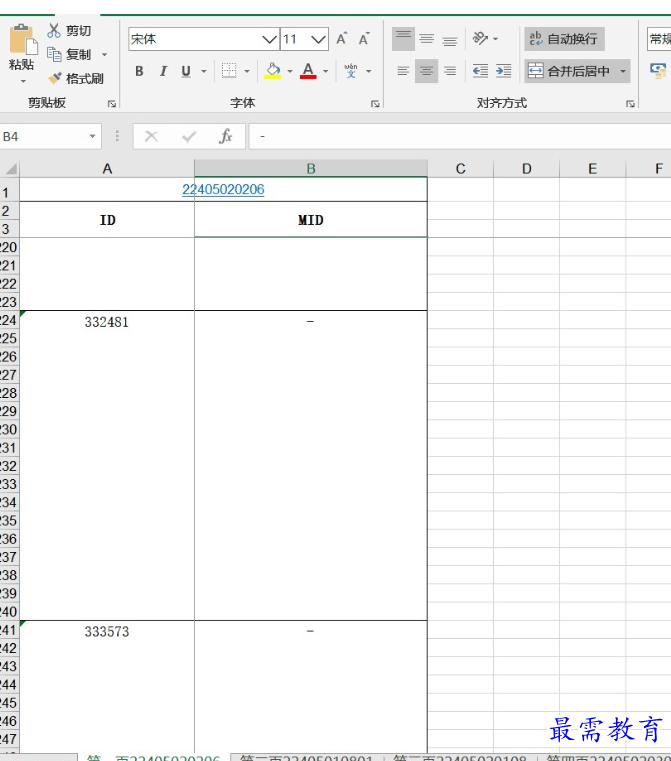Open the Alignment group dialog launcher
The width and height of the screenshot is (671, 761).
tap(630, 103)
